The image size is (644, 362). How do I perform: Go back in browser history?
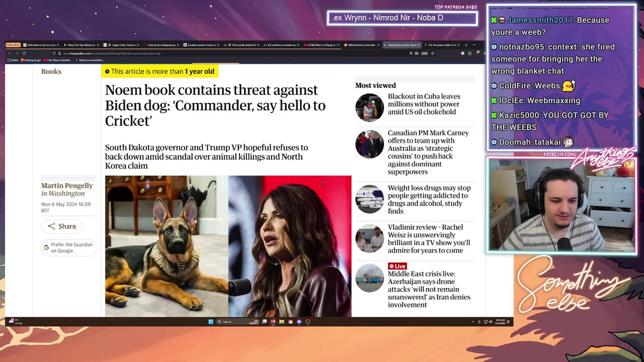[10, 53]
